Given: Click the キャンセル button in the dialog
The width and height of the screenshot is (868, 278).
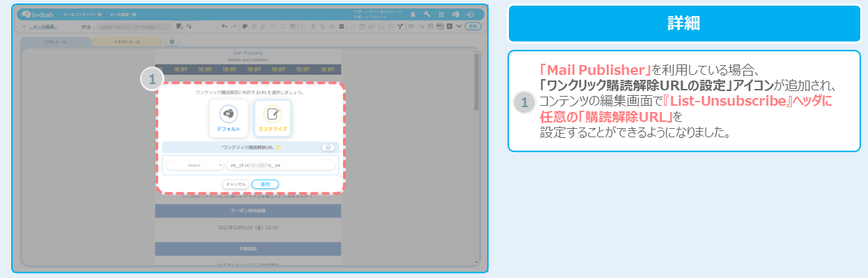Looking at the screenshot, I should click(235, 184).
